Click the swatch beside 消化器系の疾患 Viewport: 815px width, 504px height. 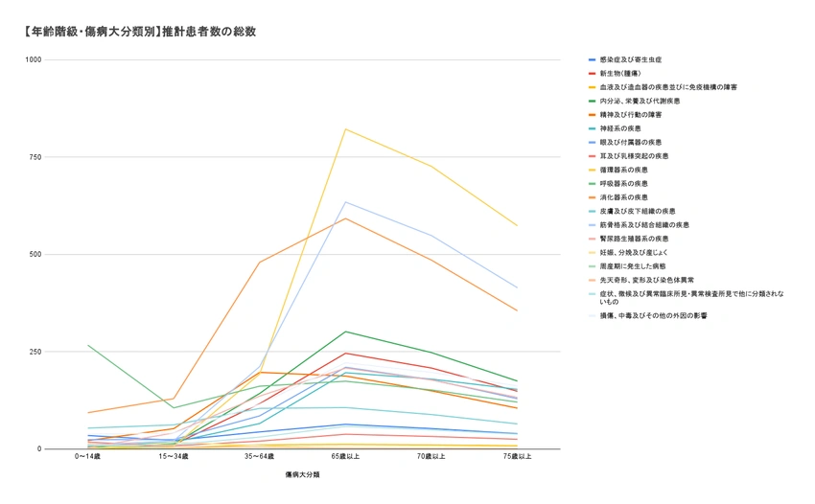(x=592, y=196)
